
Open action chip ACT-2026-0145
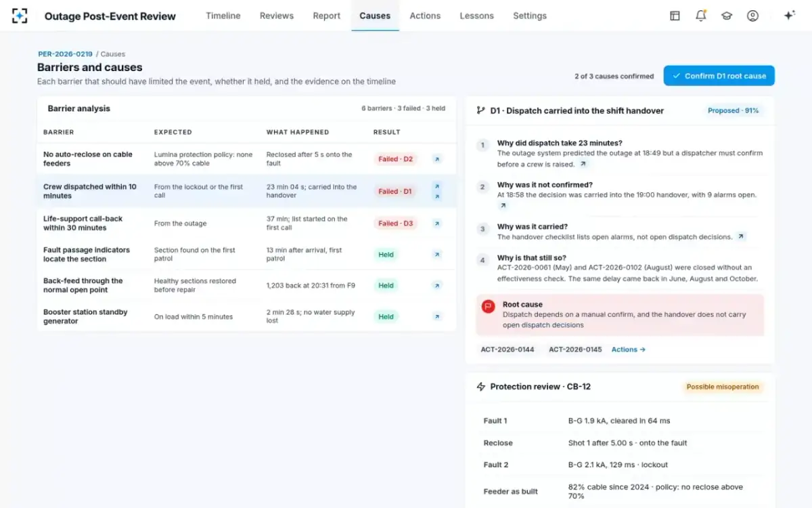(575, 350)
